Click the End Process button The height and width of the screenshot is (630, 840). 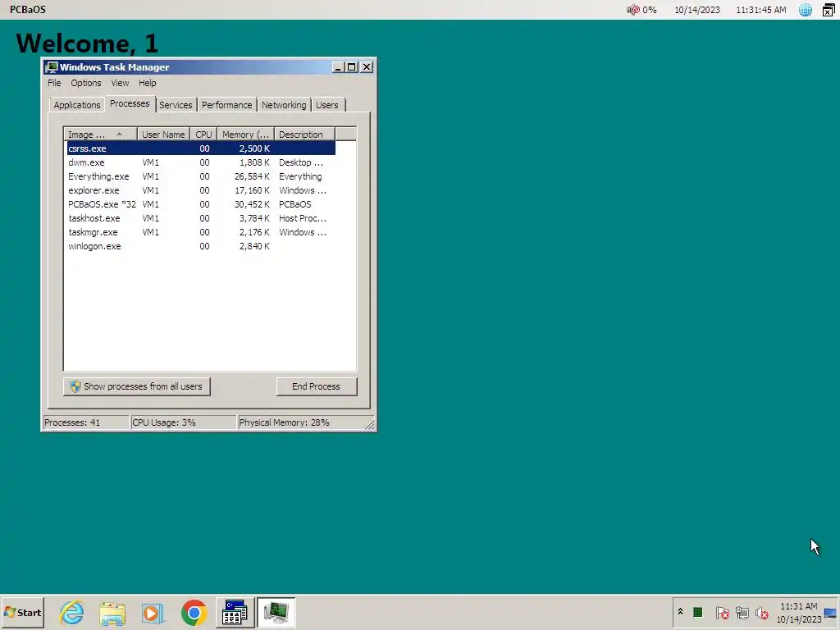coord(316,386)
